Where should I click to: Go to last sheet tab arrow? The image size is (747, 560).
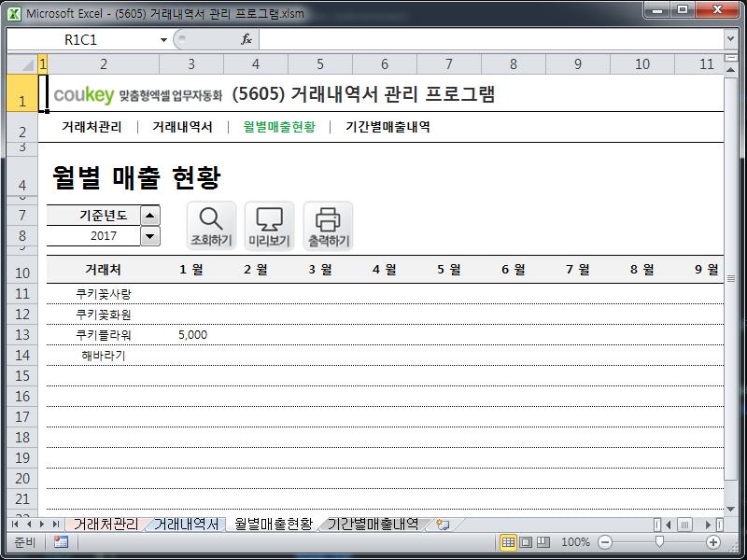(x=56, y=525)
